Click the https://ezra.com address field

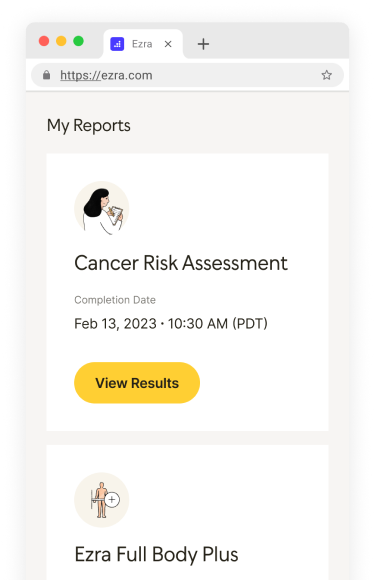(x=187, y=75)
